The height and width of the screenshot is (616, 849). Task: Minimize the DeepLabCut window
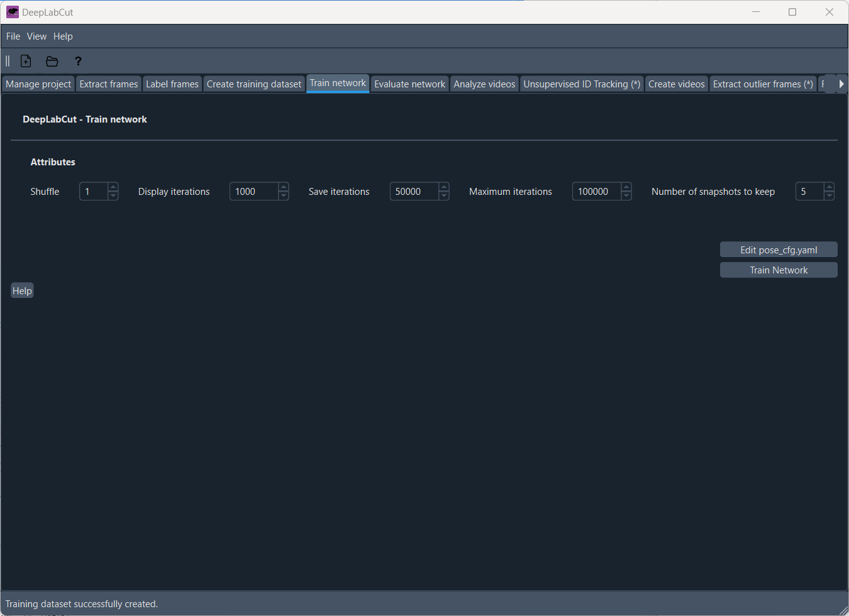tap(756, 12)
